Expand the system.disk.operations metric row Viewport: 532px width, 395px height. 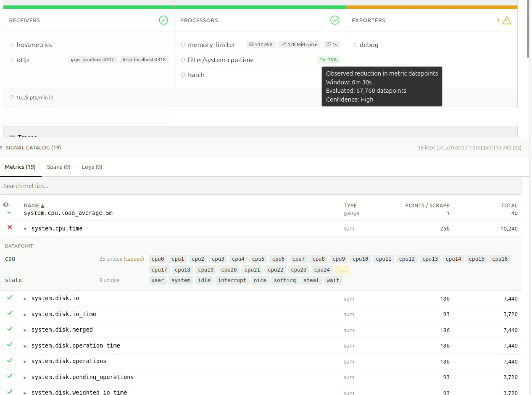point(25,361)
